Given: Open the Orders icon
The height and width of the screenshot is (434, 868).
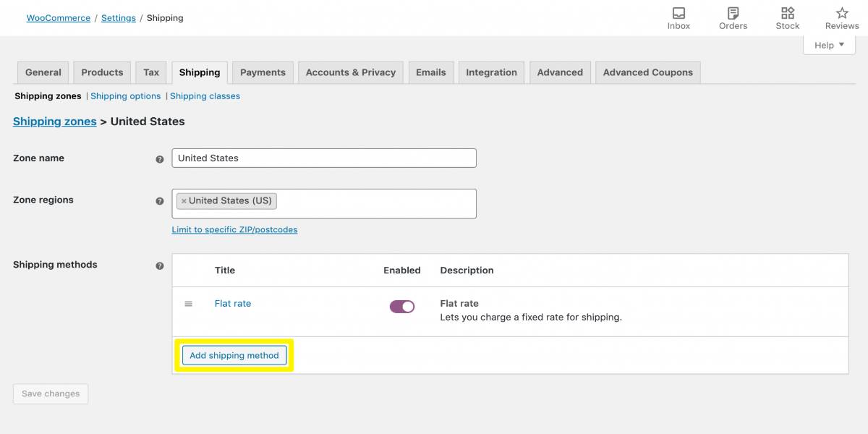Looking at the screenshot, I should click(733, 14).
